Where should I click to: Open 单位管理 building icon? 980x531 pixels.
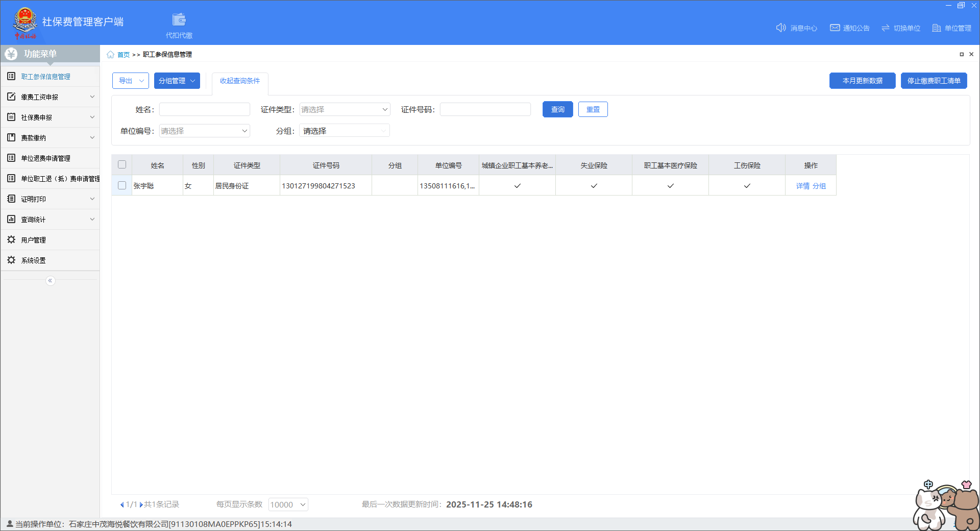tap(936, 28)
